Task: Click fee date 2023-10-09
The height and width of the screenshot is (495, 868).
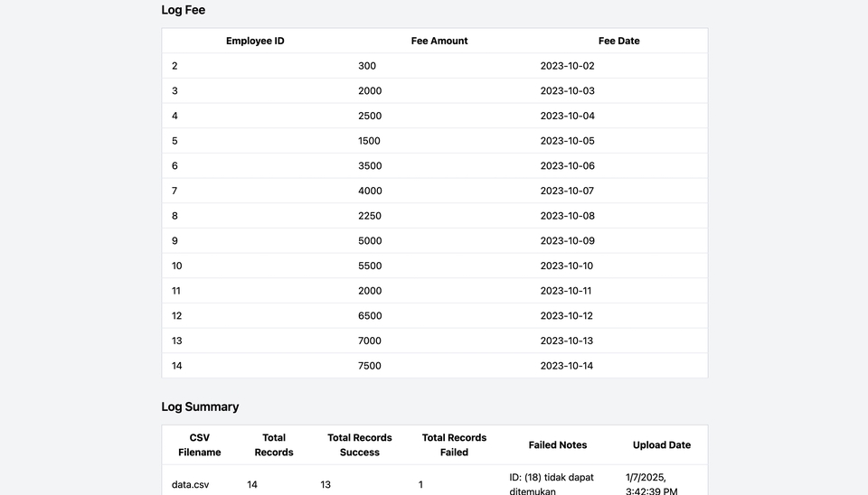Action: coord(568,240)
